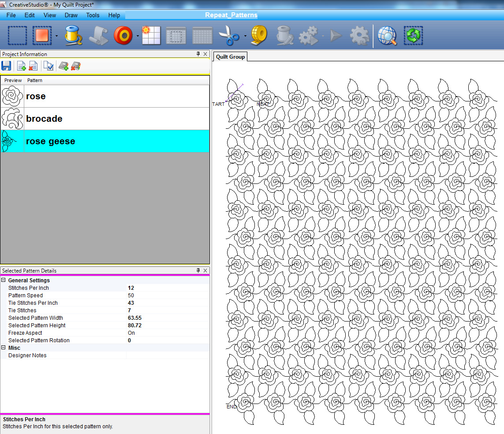Pin the Project Information panel

(198, 54)
